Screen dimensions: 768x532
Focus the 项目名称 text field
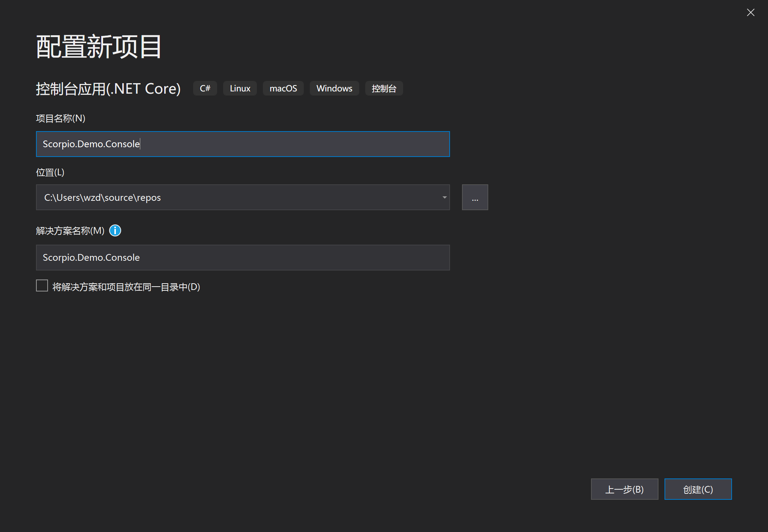[243, 144]
